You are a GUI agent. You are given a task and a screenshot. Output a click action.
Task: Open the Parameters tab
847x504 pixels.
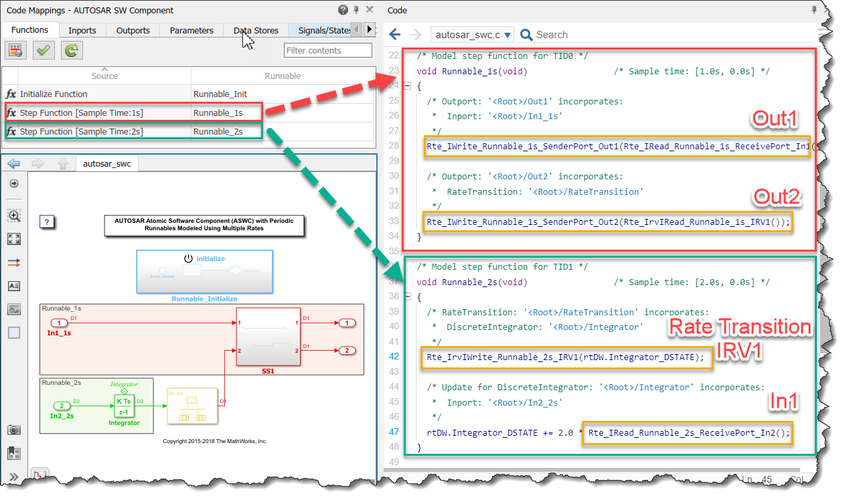tap(191, 30)
